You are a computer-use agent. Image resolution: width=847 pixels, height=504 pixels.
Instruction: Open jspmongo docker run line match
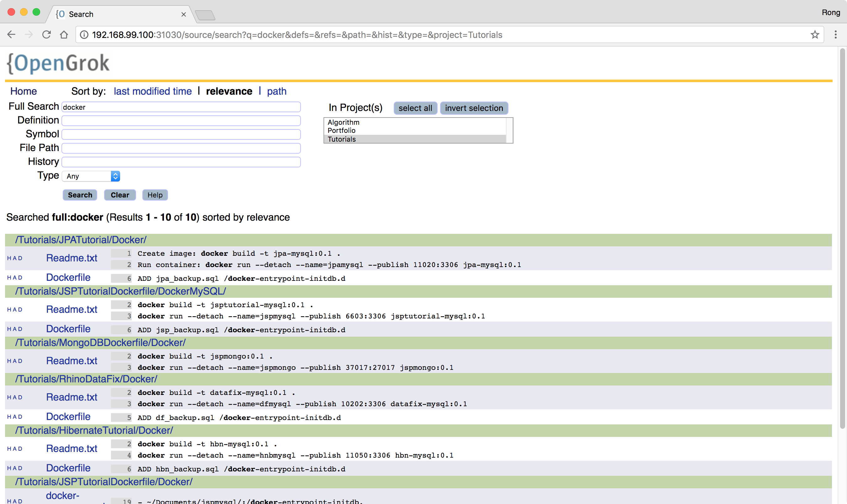(295, 367)
